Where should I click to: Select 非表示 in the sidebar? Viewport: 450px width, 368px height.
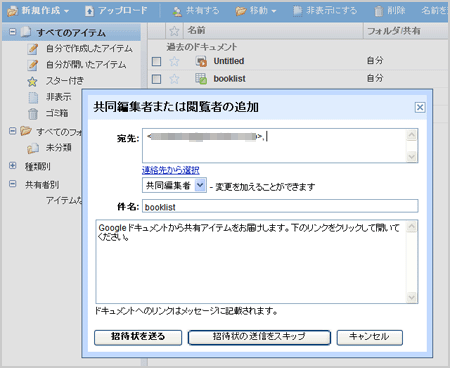click(x=59, y=97)
